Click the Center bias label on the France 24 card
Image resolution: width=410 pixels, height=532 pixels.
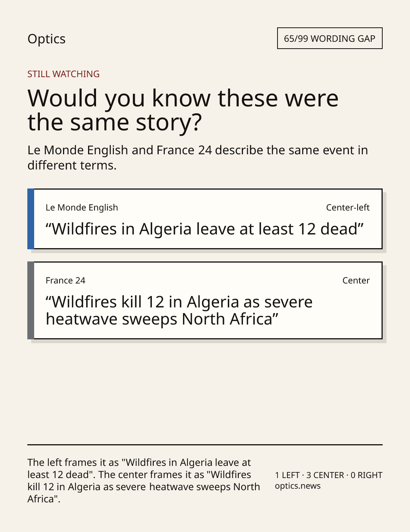(x=356, y=280)
